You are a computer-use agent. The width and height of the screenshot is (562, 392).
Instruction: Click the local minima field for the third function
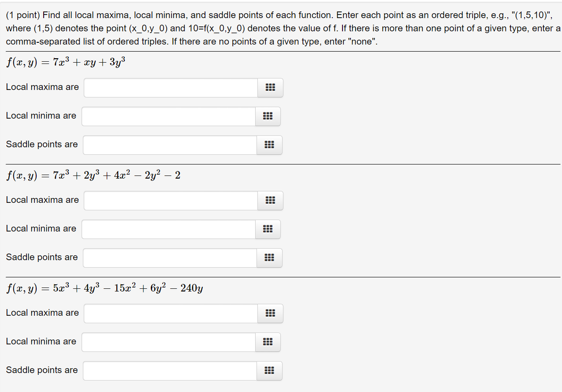point(167,342)
